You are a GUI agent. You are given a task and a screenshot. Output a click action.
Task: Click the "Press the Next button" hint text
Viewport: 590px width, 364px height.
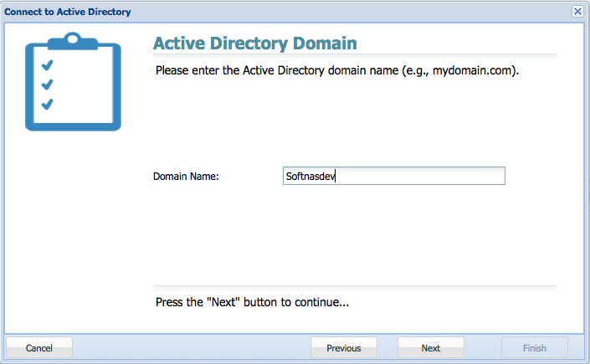[x=253, y=302]
